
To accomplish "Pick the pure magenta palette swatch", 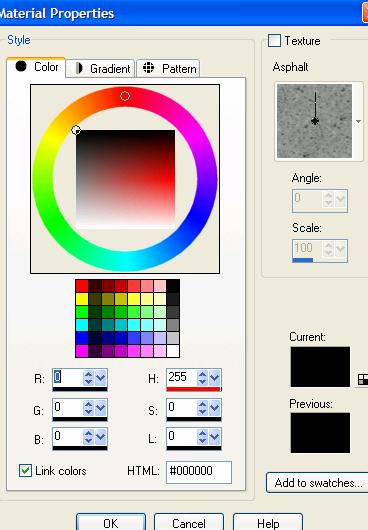I will (82, 351).
